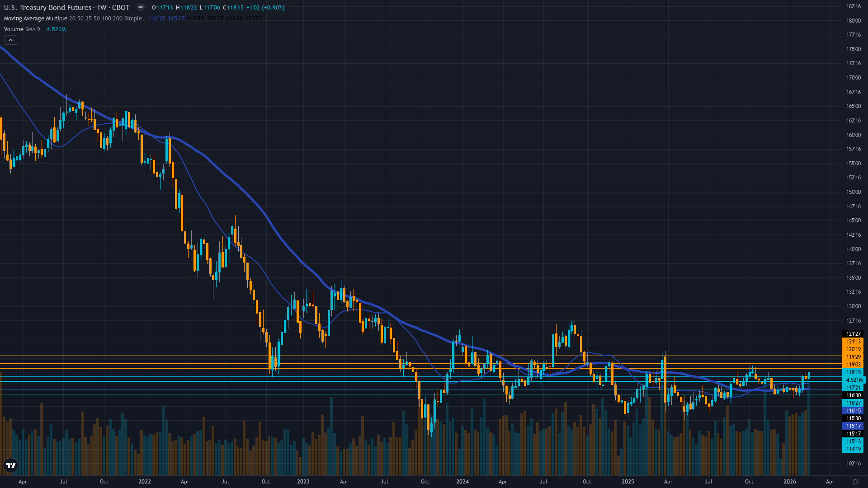Click the Oct label just before 2026
Viewport: 868px width, 488px height.
click(x=749, y=482)
